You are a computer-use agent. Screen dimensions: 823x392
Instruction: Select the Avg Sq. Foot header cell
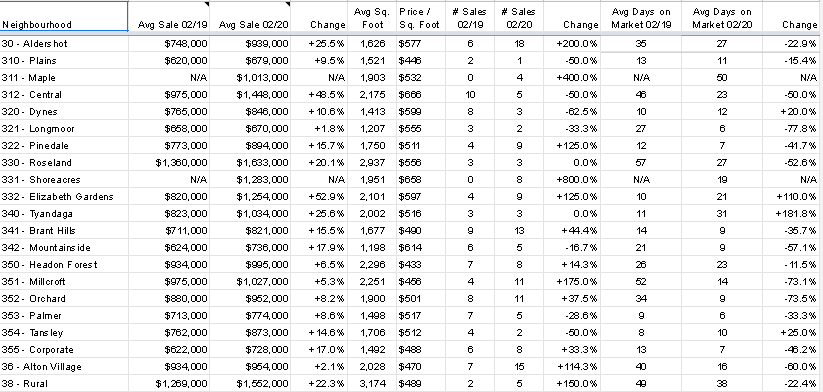pos(372,18)
